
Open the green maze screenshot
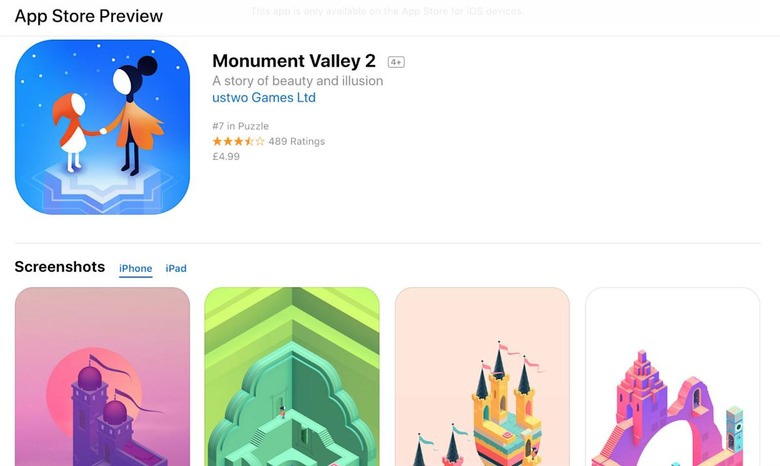[292, 376]
